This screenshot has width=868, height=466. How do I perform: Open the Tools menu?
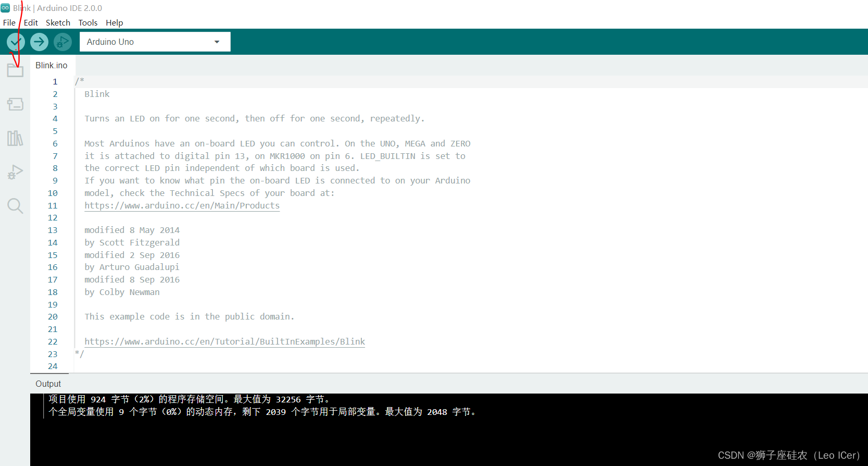coord(88,22)
